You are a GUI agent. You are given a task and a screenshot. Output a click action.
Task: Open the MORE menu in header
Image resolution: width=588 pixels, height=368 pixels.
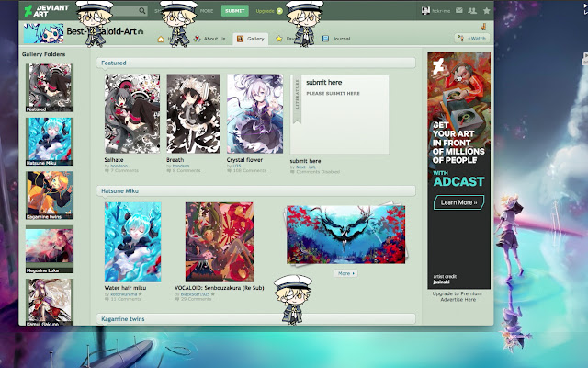click(207, 11)
